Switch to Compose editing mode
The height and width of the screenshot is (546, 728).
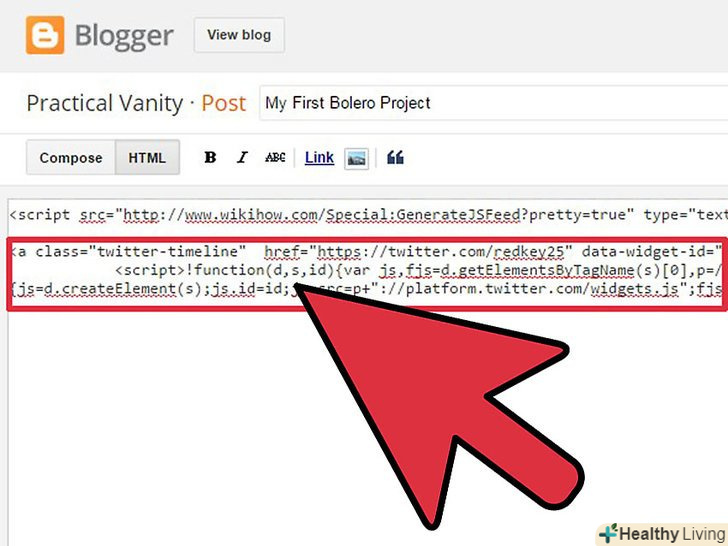click(x=71, y=158)
